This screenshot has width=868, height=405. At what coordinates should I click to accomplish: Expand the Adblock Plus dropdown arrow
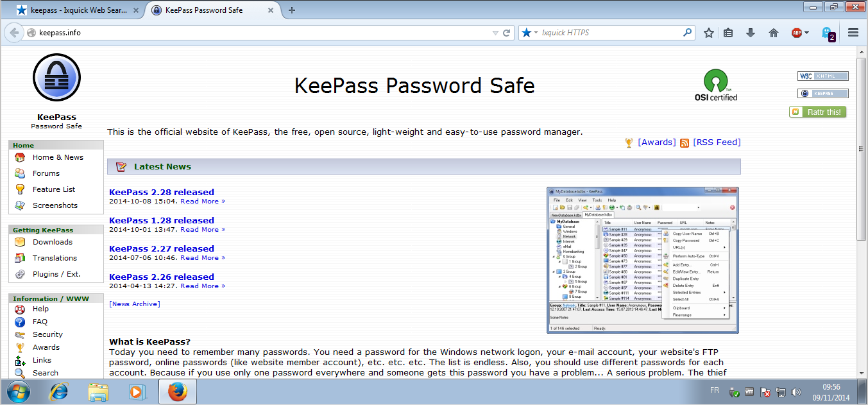[x=806, y=33]
